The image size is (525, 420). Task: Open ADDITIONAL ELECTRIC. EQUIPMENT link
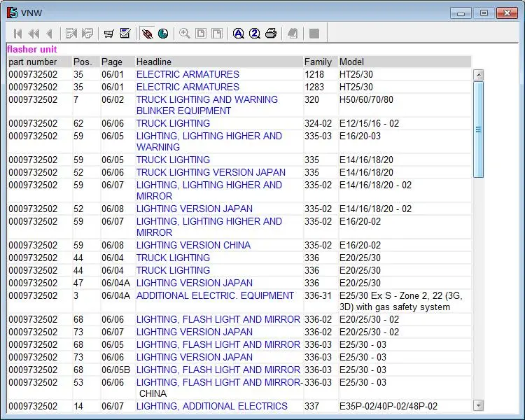coord(216,295)
